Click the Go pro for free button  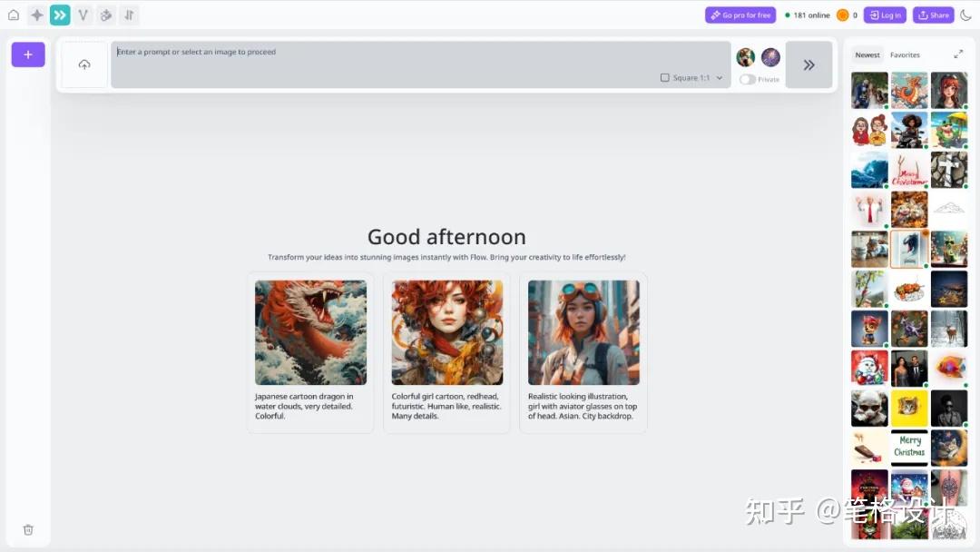tap(740, 15)
